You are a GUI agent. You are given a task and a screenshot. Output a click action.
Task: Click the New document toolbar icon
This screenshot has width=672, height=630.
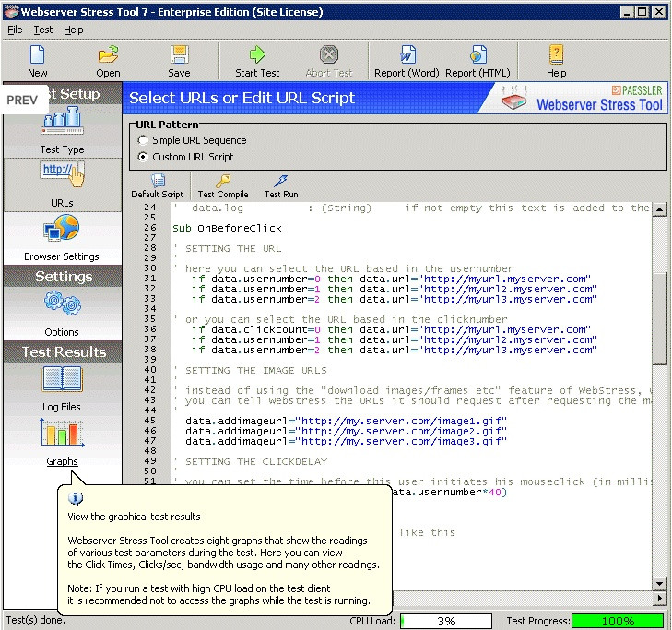pos(37,61)
